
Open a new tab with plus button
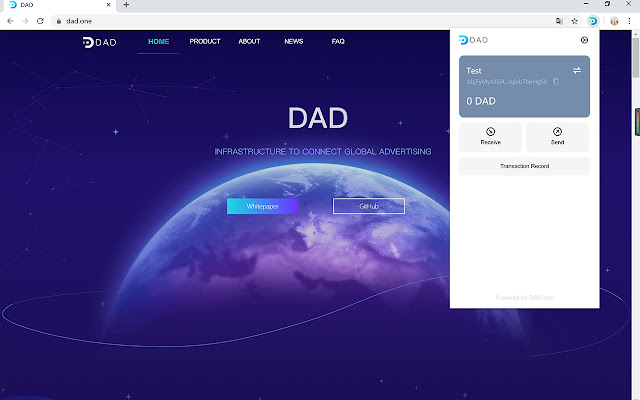[x=126, y=5]
